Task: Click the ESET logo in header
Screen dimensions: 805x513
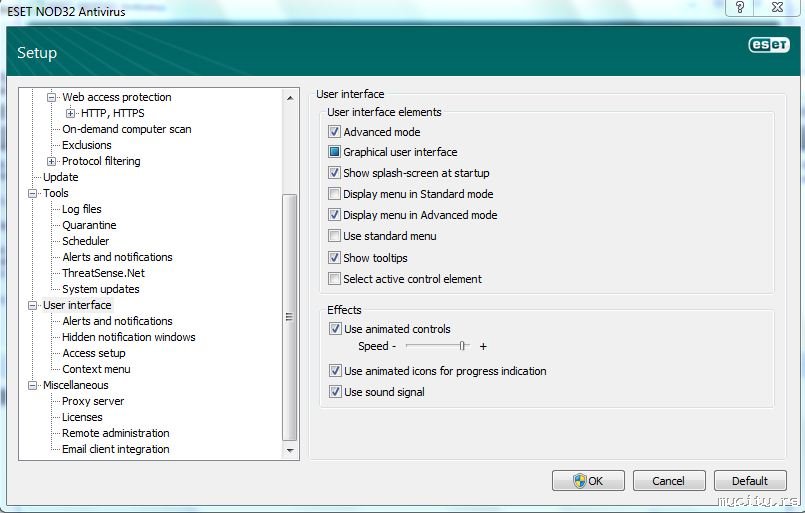Action: (x=769, y=45)
